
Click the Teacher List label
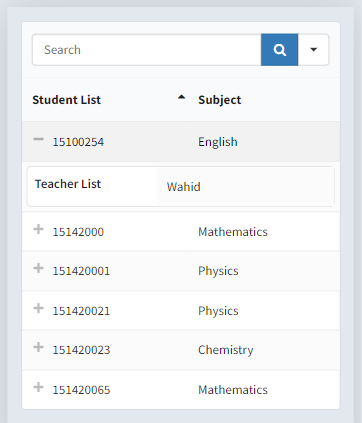68,184
